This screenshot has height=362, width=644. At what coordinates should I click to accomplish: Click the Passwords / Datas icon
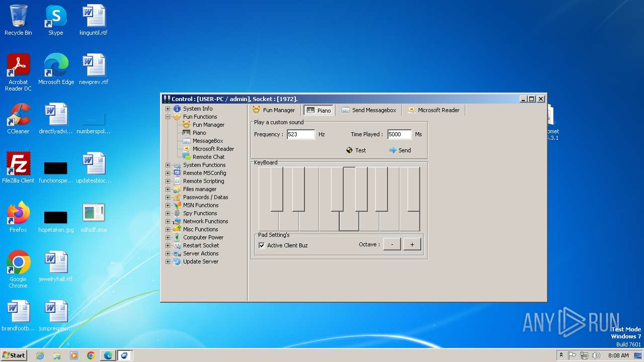tap(177, 197)
